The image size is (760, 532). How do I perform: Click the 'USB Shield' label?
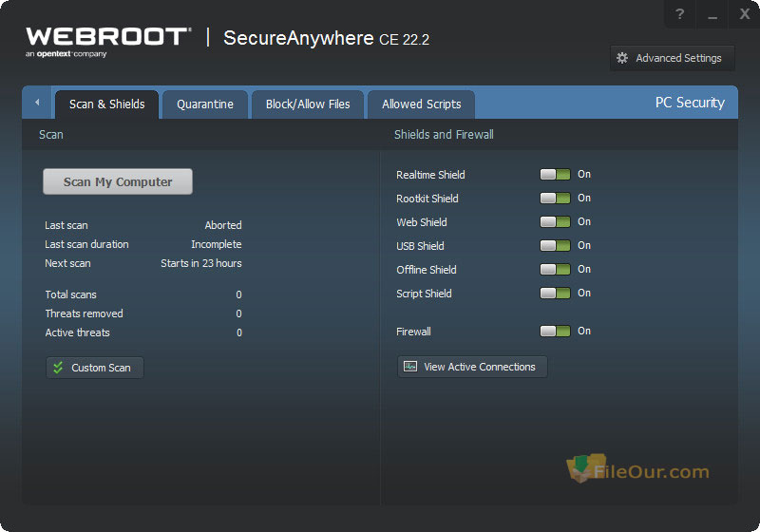click(420, 246)
